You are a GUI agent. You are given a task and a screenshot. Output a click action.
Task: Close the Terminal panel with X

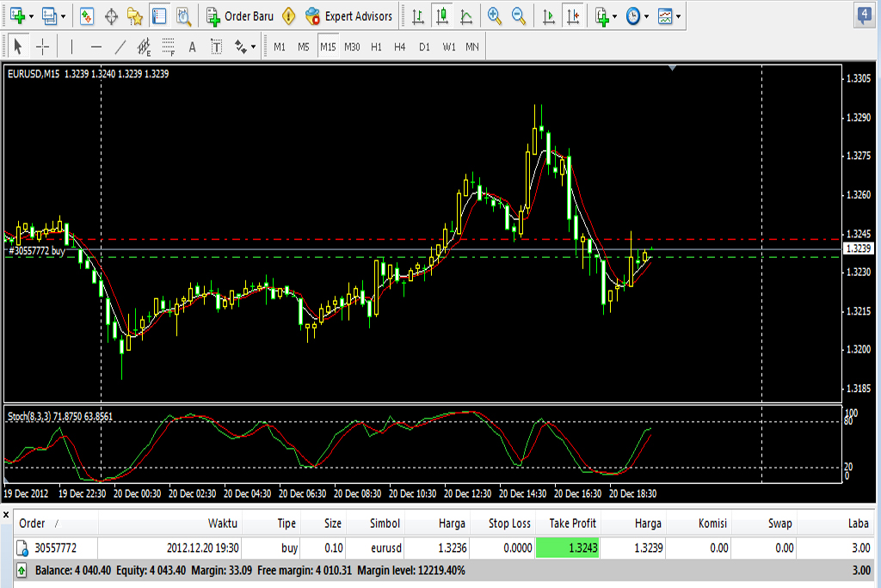tap(6, 514)
